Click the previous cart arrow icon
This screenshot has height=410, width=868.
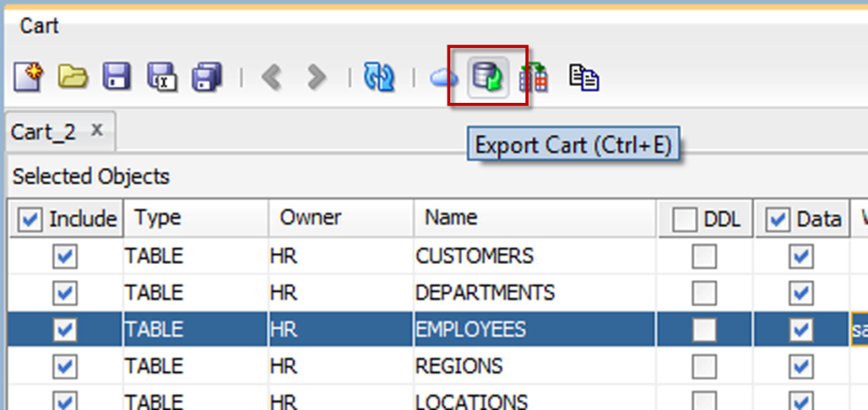(x=272, y=78)
